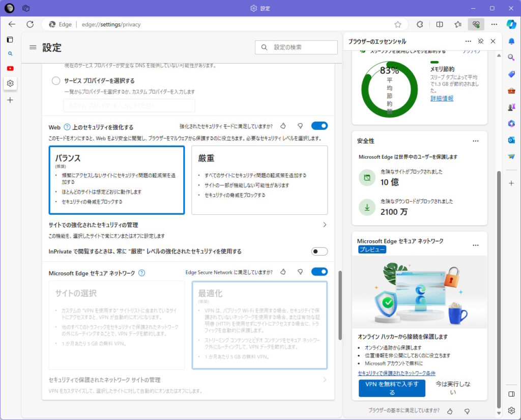The width and height of the screenshot is (521, 420).
Task: Click the プレビュー badge
Action: click(x=372, y=249)
